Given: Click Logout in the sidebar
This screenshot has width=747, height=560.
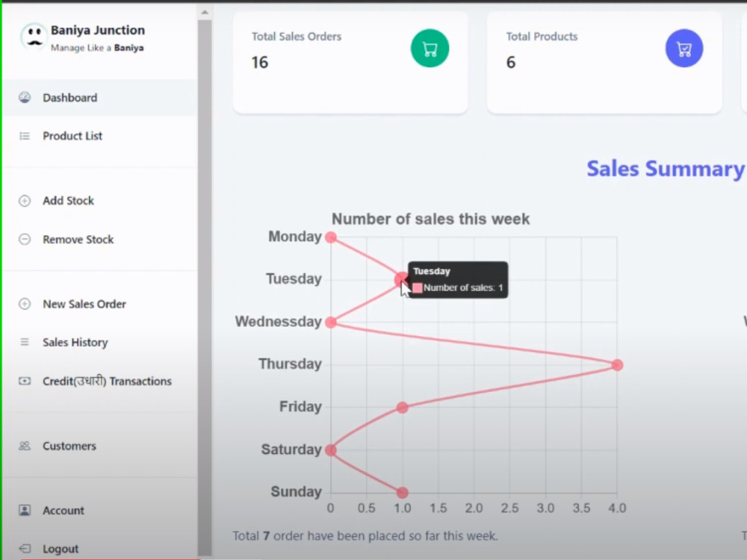Looking at the screenshot, I should pyautogui.click(x=100, y=549).
